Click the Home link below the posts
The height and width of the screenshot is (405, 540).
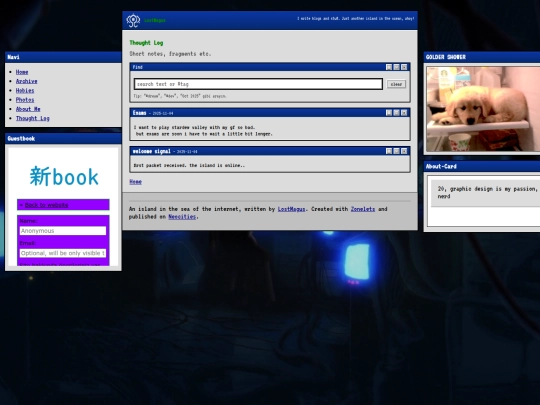135,182
